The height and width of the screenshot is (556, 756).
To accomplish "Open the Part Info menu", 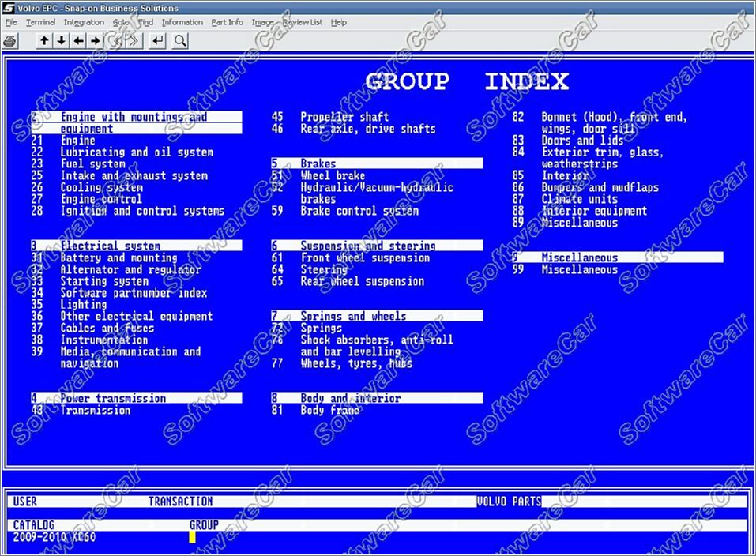I will (227, 22).
